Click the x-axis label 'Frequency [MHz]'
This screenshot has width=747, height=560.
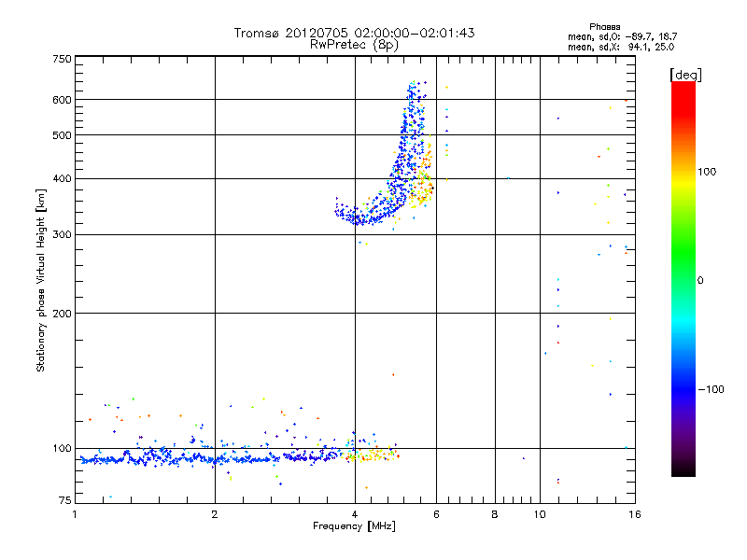(354, 526)
